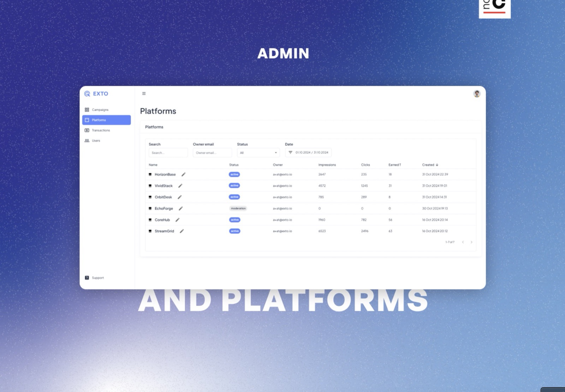Click the platform icon beside CoreHub
This screenshot has height=392, width=565.
150,219
